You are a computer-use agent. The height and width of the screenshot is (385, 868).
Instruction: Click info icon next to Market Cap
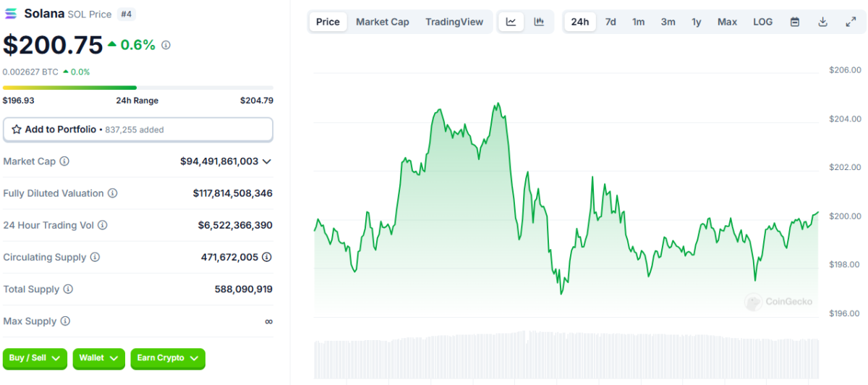pyautogui.click(x=64, y=161)
